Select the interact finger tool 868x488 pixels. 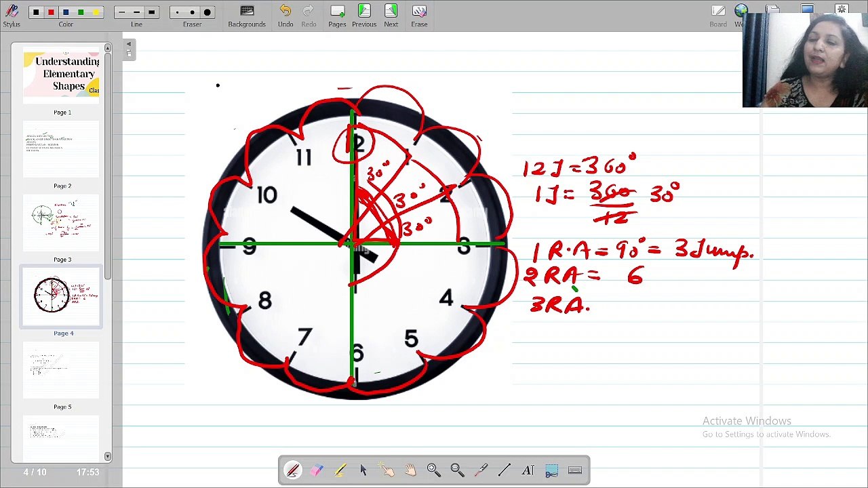coord(387,470)
